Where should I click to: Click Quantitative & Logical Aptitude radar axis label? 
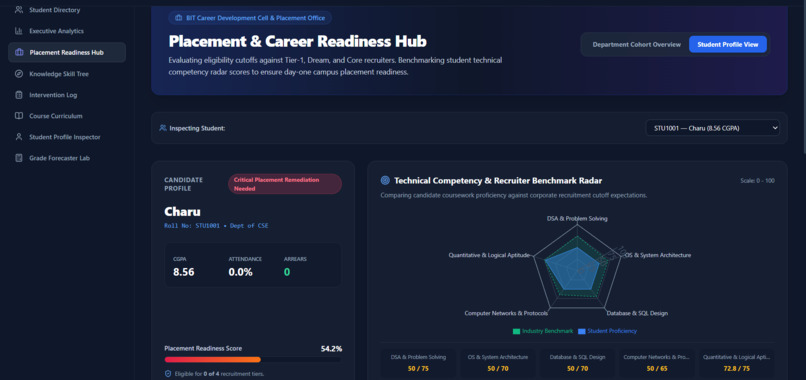pos(489,255)
